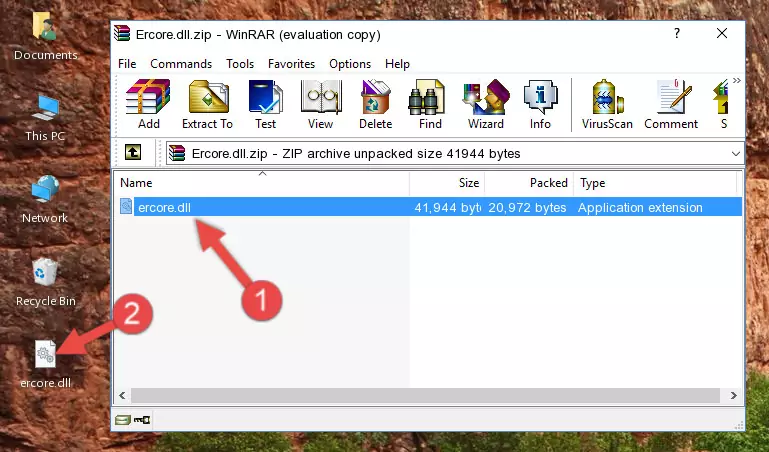Click horizontal scrollbar left arrow
Screen dimensions: 769x452
123,395
